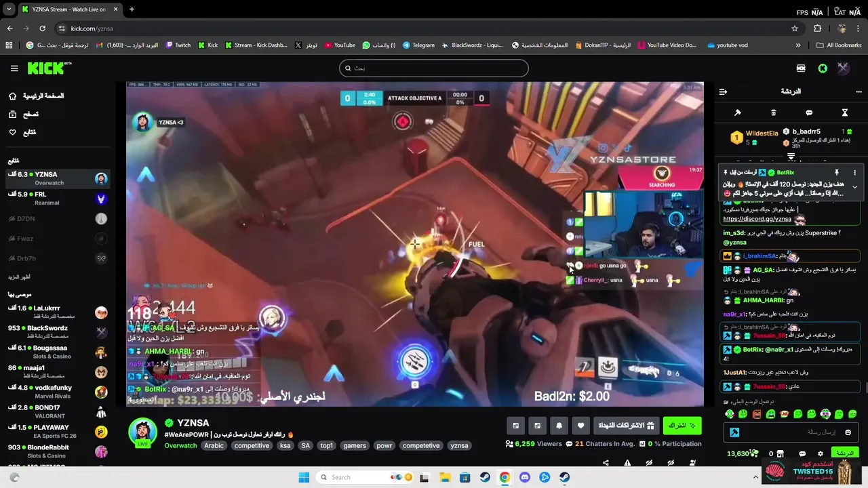868x488 pixels.
Task: Click the top1 tag
Action: [x=327, y=445]
